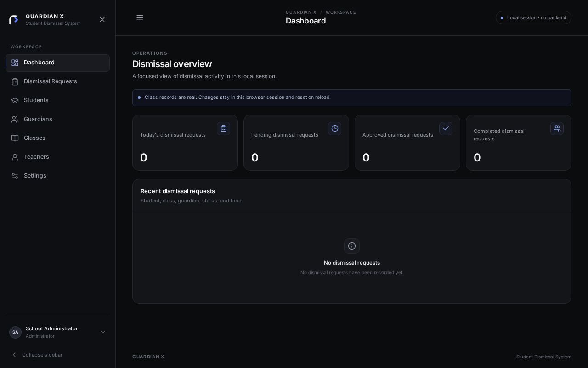The height and width of the screenshot is (368, 588).
Task: Click Student Dismissal System footer text
Action: point(544,357)
